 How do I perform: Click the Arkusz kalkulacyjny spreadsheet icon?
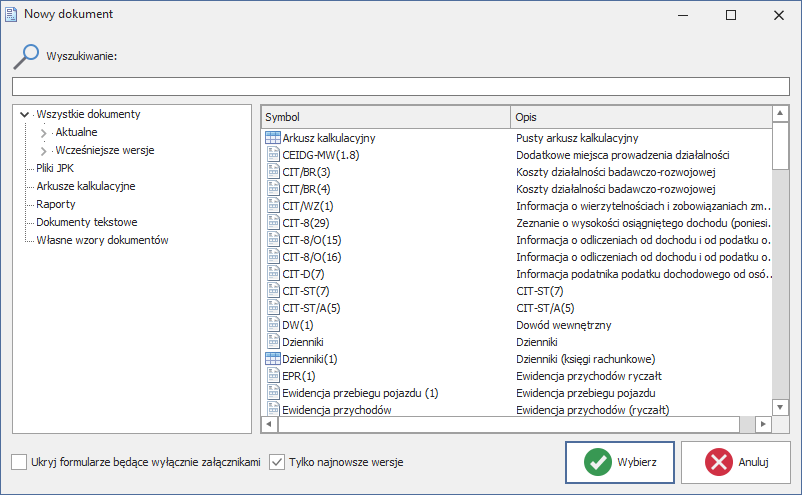[273, 138]
